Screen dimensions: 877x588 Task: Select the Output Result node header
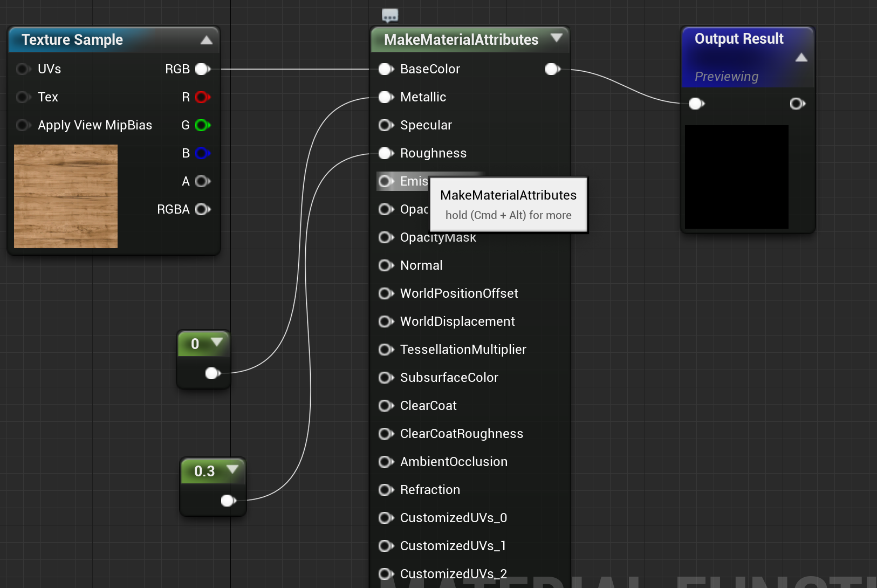pyautogui.click(x=739, y=38)
